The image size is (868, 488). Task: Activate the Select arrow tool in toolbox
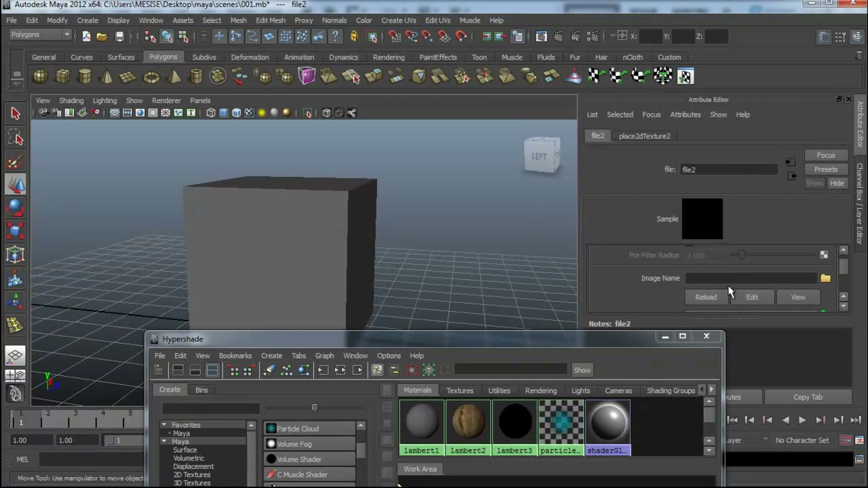(x=16, y=114)
